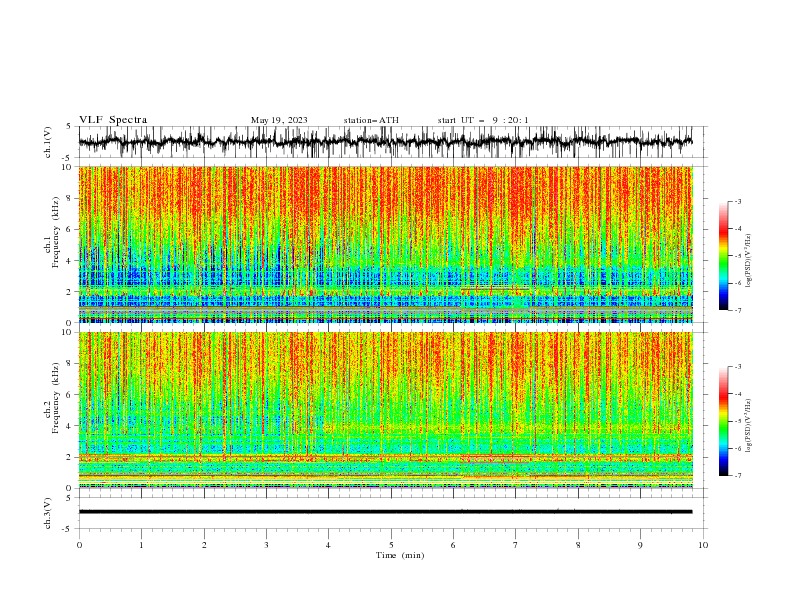Click the ch.1 color scale bar
This screenshot has height=612, width=792.
point(723,256)
